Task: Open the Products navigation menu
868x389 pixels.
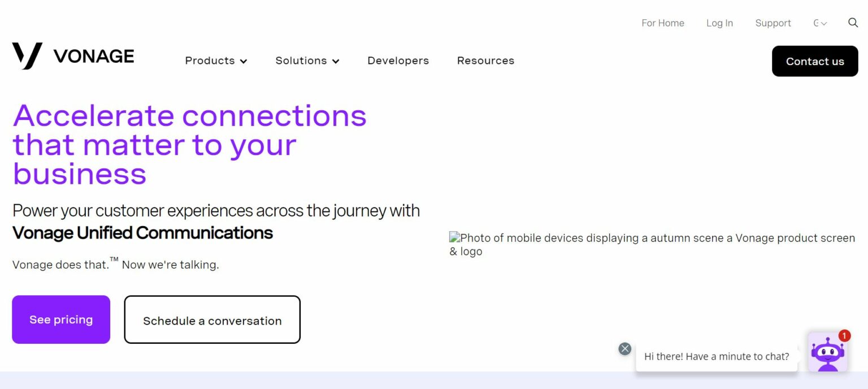Action: pyautogui.click(x=210, y=60)
